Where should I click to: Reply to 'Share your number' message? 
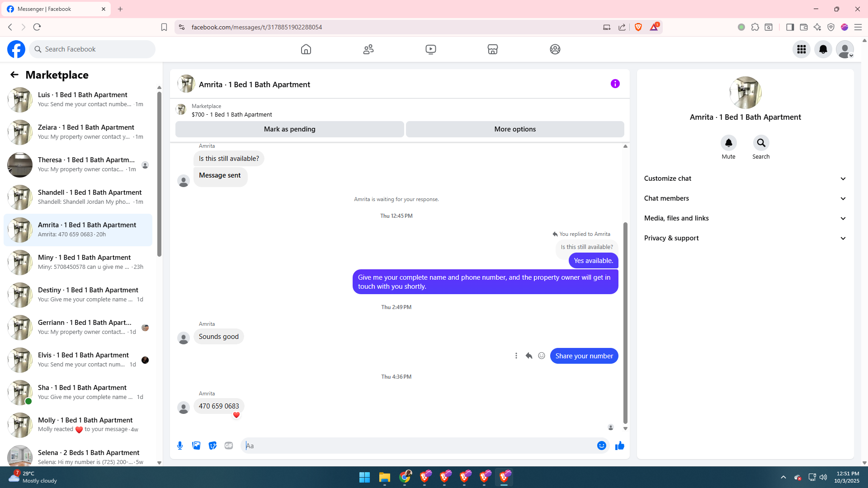coord(529,356)
